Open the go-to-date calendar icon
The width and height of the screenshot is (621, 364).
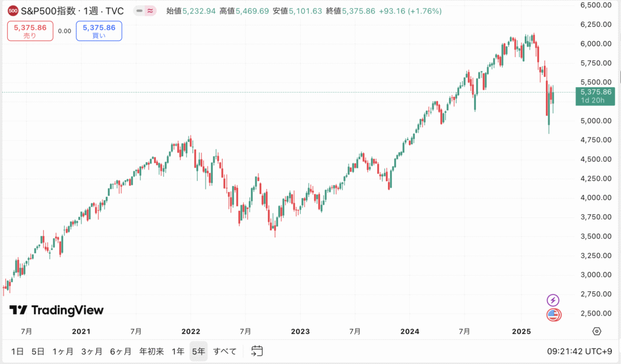pyautogui.click(x=257, y=351)
